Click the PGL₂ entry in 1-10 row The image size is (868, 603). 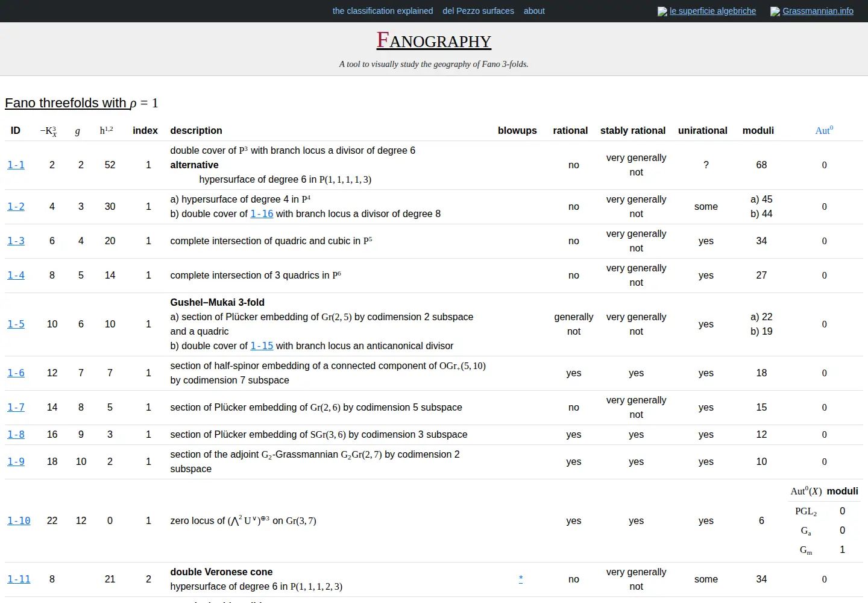click(806, 511)
